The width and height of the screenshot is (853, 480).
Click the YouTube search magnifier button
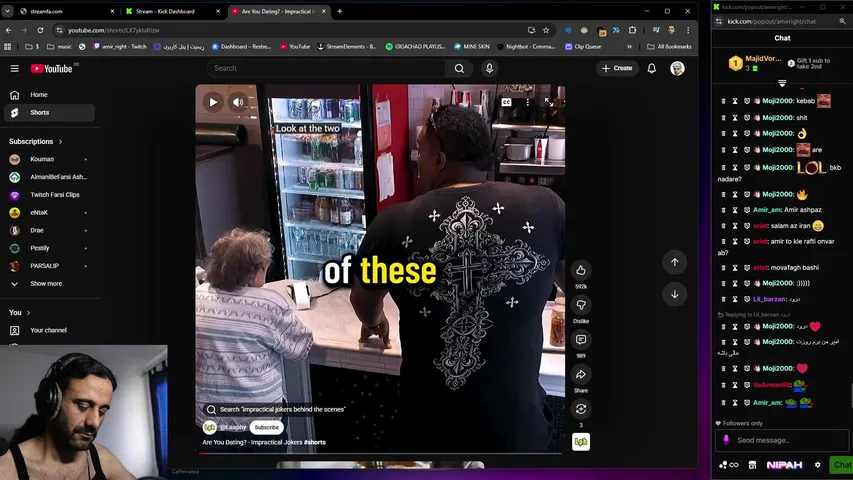pyautogui.click(x=459, y=69)
